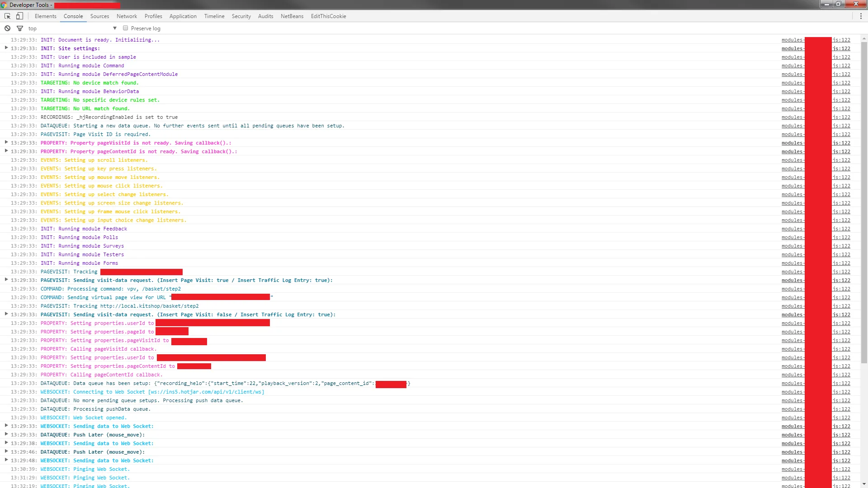Expand the Push Later mouse_move entry at 13:29:46
Screen dimensions: 868x488
coord(6,451)
